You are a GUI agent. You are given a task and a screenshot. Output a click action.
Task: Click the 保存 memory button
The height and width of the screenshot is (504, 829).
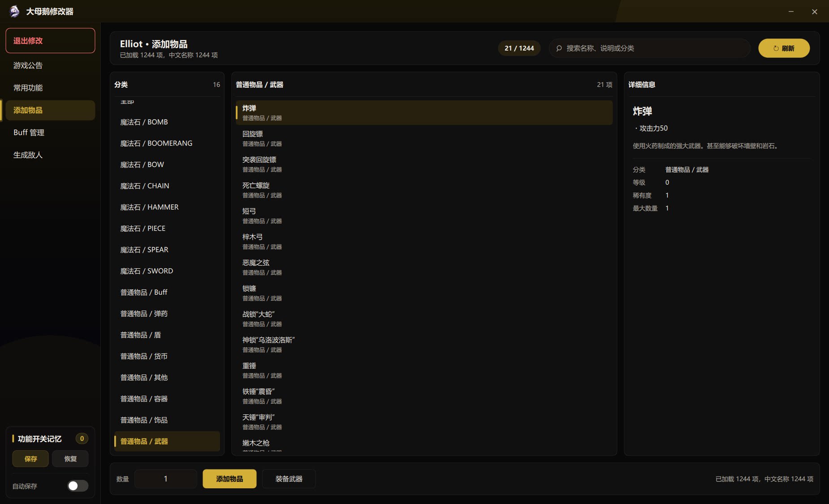coord(30,459)
